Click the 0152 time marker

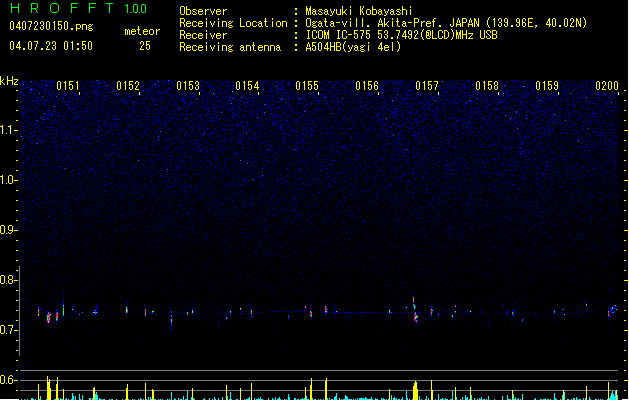[x=128, y=86]
